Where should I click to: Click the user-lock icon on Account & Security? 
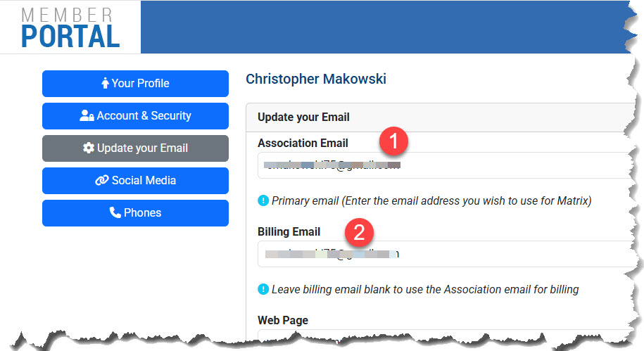pos(87,116)
